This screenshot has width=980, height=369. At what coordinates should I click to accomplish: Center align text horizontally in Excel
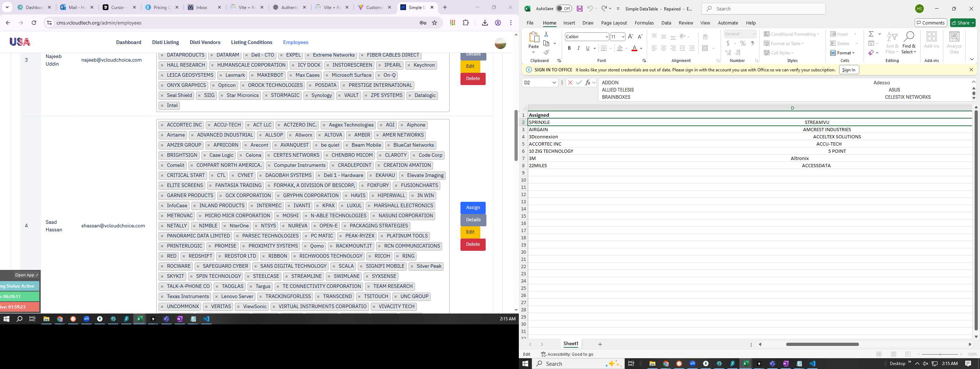663,48
